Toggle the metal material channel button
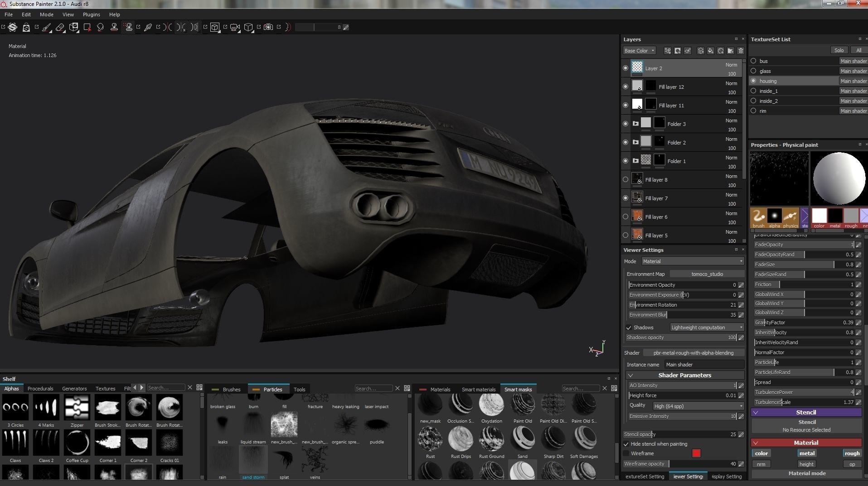Viewport: 868px width, 486px height. pyautogui.click(x=807, y=453)
